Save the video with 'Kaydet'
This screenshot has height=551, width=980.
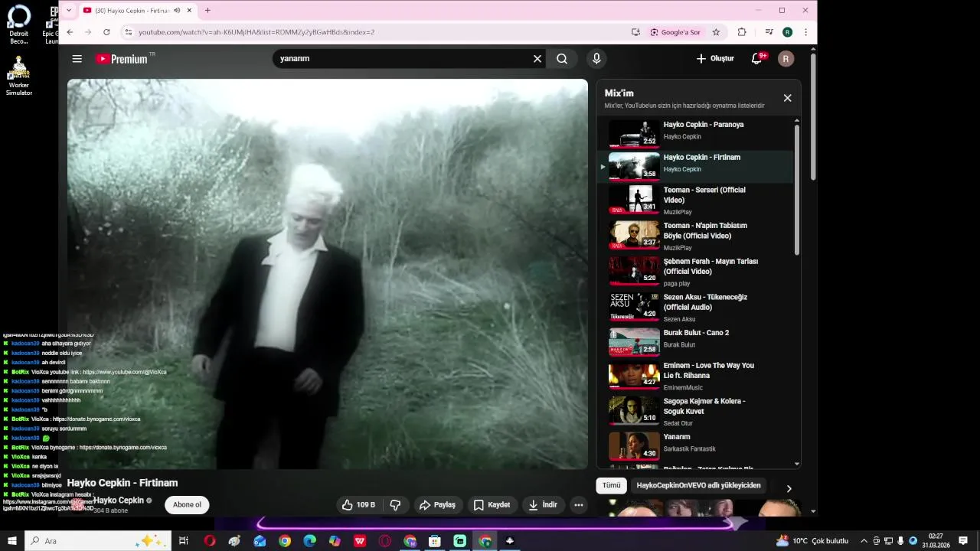pyautogui.click(x=492, y=505)
